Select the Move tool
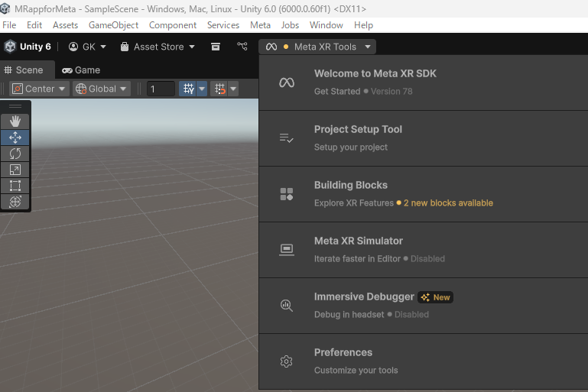Viewport: 588px width, 392px height. tap(15, 138)
